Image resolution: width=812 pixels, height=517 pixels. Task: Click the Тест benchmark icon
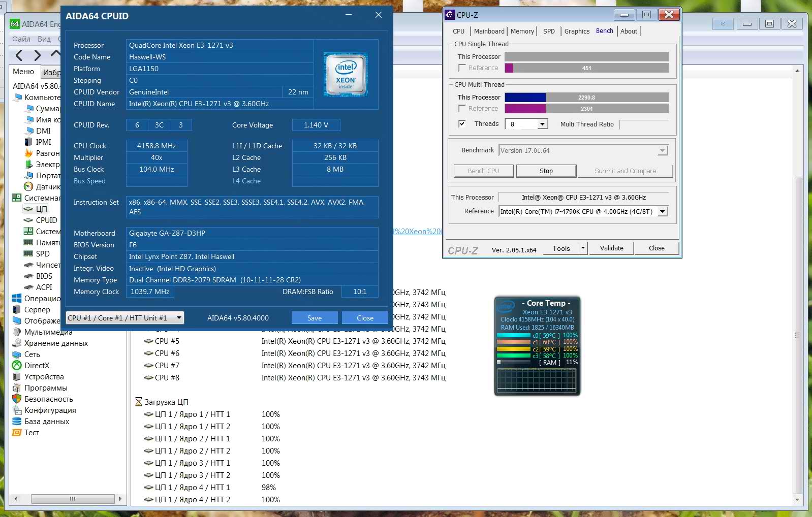point(17,432)
